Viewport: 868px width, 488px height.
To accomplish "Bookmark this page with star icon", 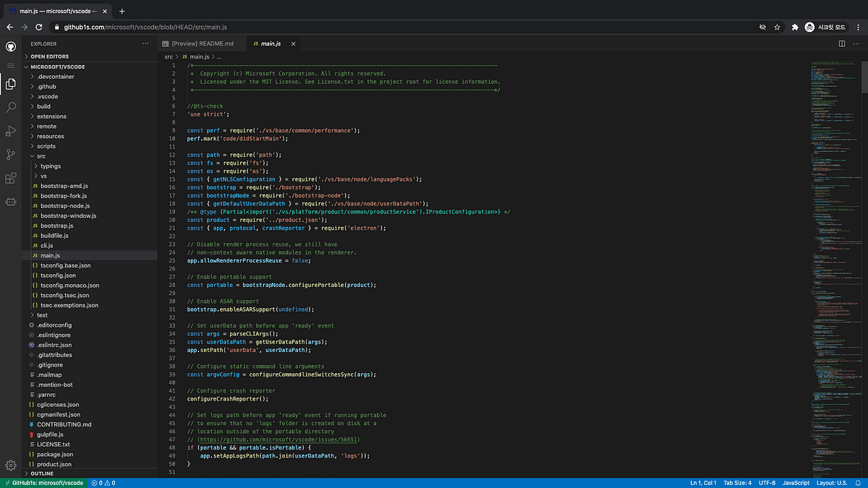I will [x=778, y=27].
